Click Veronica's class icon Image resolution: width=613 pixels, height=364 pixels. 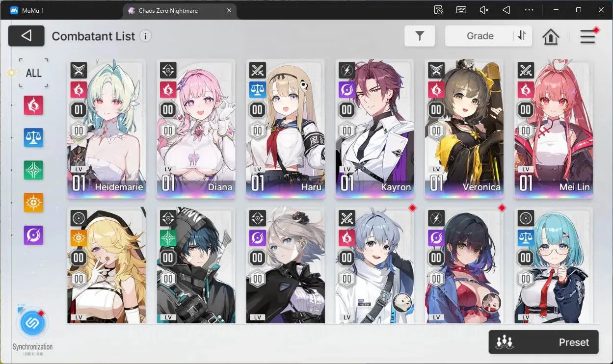436,71
